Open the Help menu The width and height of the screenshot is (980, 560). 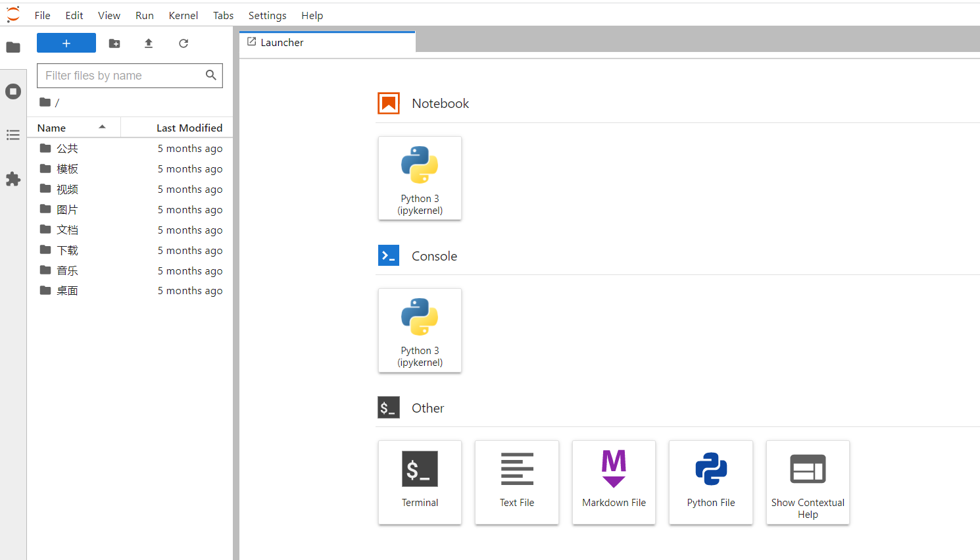click(x=312, y=15)
